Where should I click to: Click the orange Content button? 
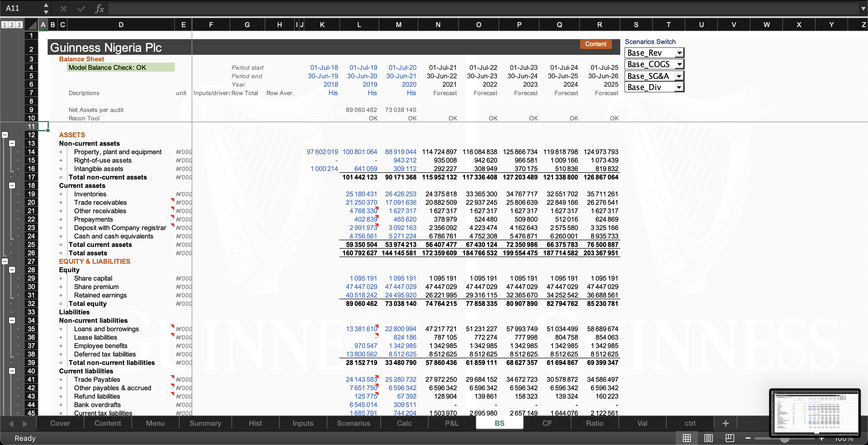[x=596, y=44]
